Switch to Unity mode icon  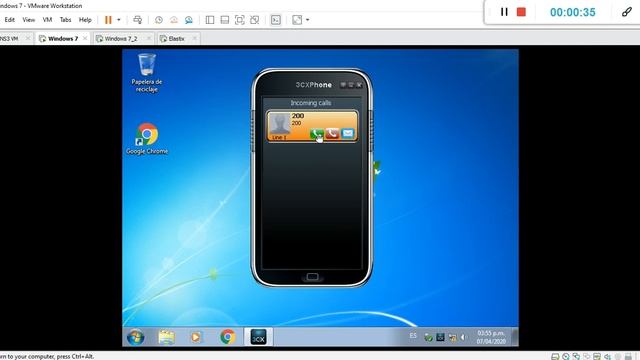point(254,20)
